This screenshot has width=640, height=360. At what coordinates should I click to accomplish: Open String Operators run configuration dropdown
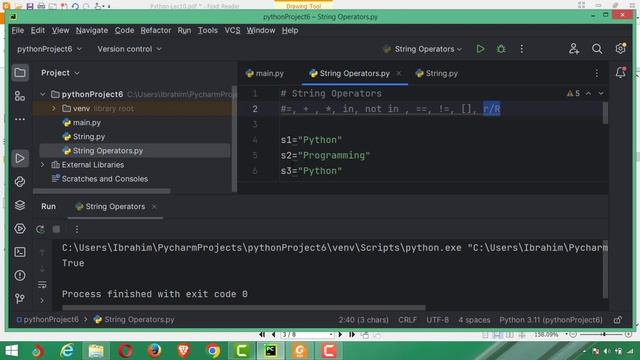pyautogui.click(x=422, y=49)
